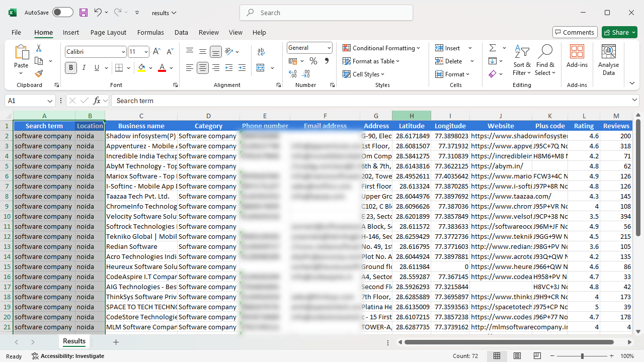Switch to the Review tab
The height and width of the screenshot is (362, 644).
coord(209,32)
